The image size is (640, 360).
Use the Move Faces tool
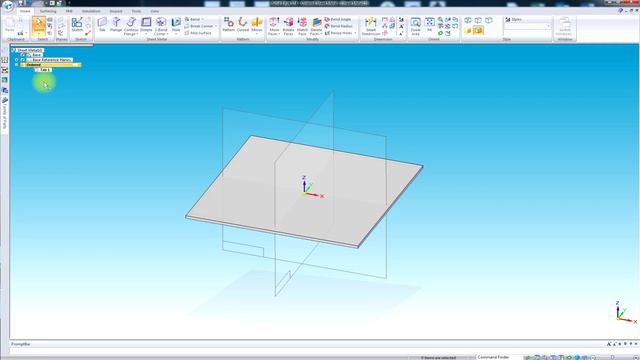[x=274, y=25]
